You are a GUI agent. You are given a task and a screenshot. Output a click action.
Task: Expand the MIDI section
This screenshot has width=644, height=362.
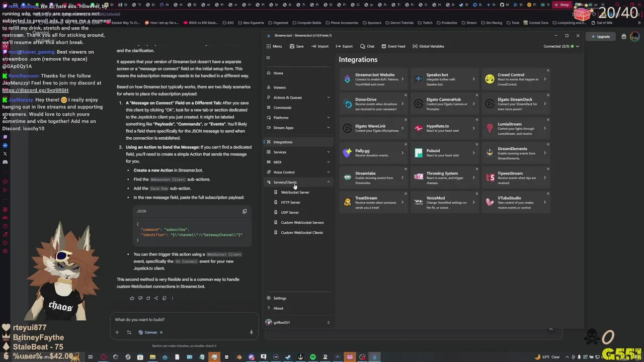(298, 162)
